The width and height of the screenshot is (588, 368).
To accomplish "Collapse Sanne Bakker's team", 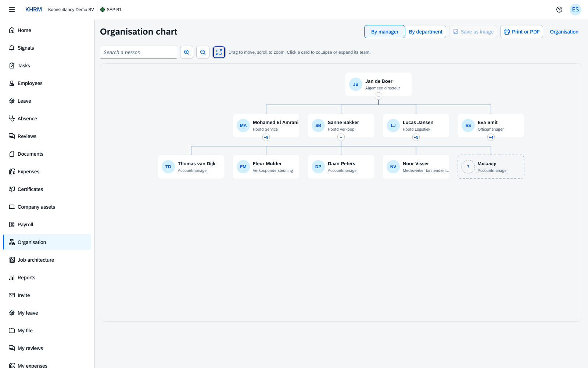I will [341, 137].
